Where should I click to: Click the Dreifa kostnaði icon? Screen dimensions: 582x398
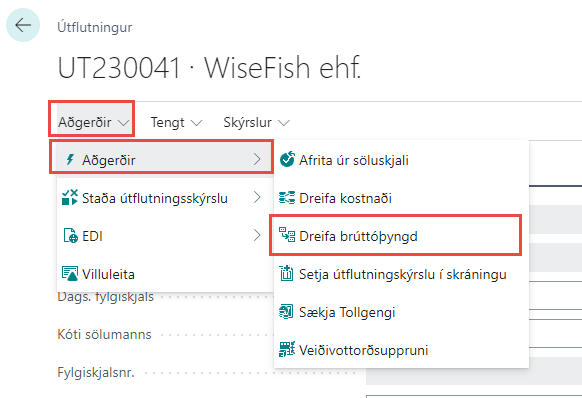(287, 198)
